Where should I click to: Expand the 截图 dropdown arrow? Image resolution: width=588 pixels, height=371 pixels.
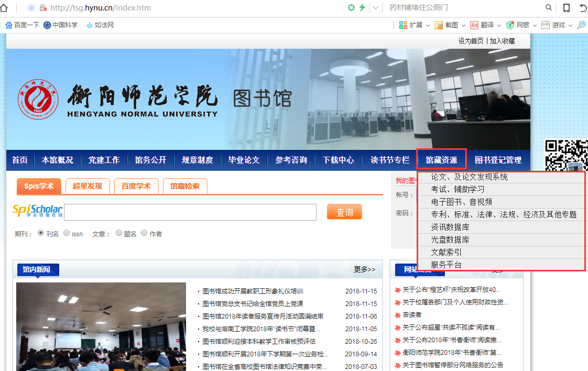pyautogui.click(x=463, y=26)
